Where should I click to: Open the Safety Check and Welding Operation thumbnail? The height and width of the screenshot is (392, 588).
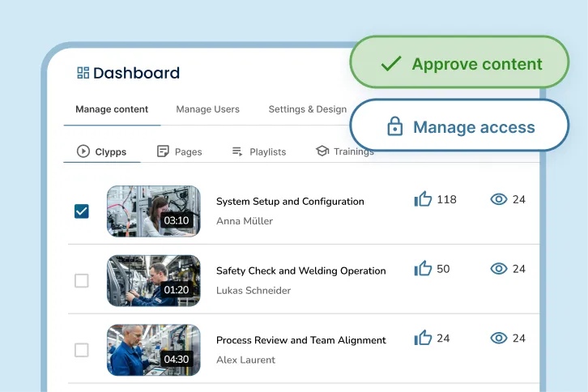pos(154,280)
